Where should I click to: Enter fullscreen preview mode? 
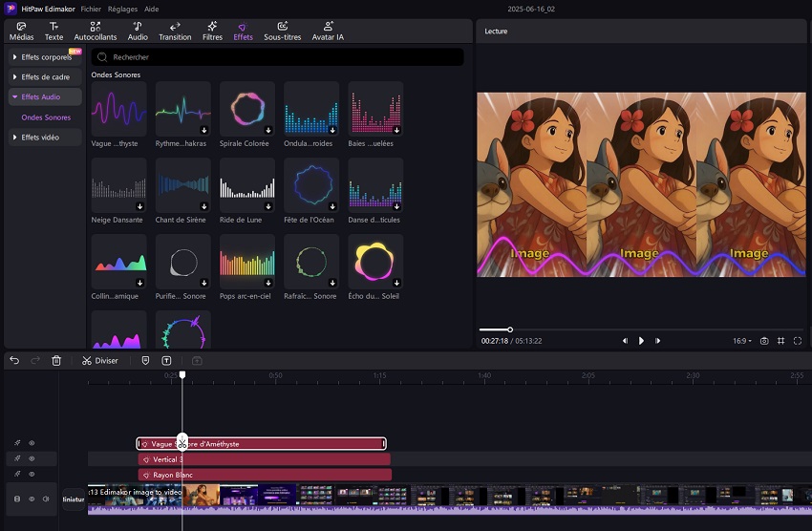point(798,341)
